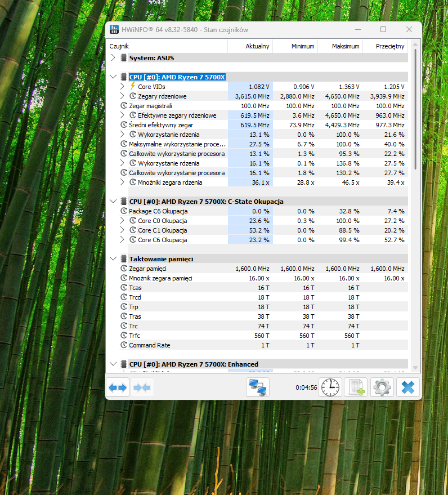Viewport: 448px width, 495px height.
Task: Start logging with the document plus icon
Action: (357, 387)
